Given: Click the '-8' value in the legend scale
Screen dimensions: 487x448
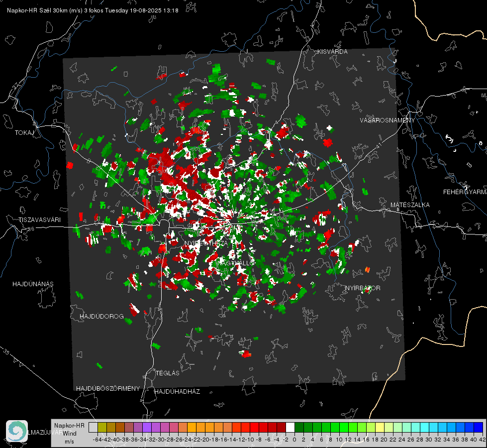Looking at the screenshot, I should point(258,440).
